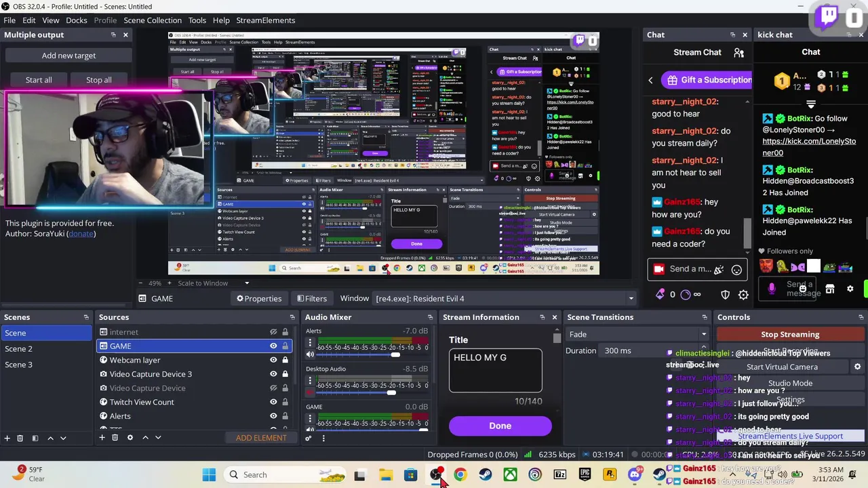
Task: Open the Twitch chat settings gear
Action: pyautogui.click(x=743, y=295)
